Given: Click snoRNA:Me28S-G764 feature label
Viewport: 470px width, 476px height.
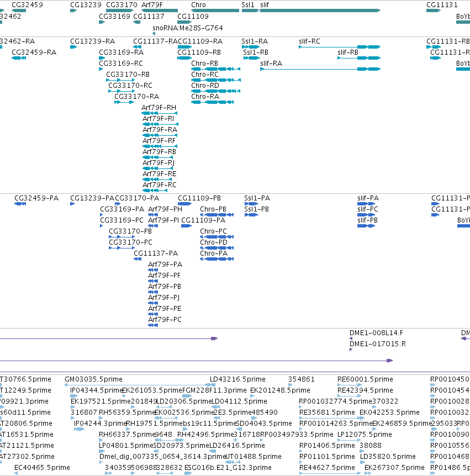Looking at the screenshot, I should [x=188, y=28].
